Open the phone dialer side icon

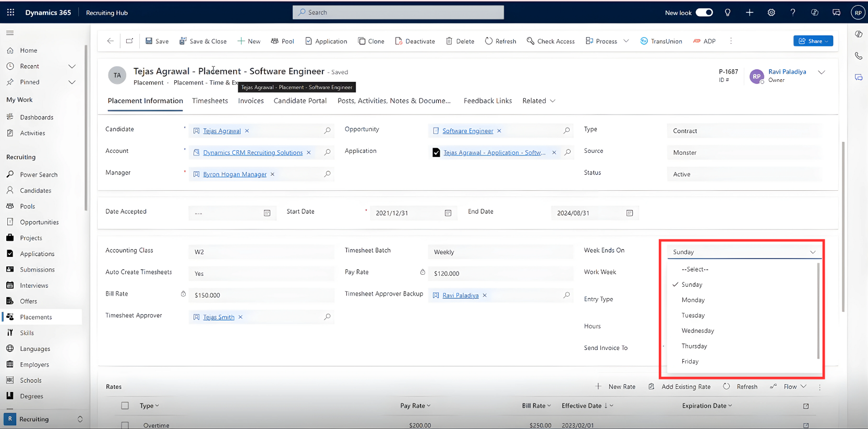click(859, 56)
